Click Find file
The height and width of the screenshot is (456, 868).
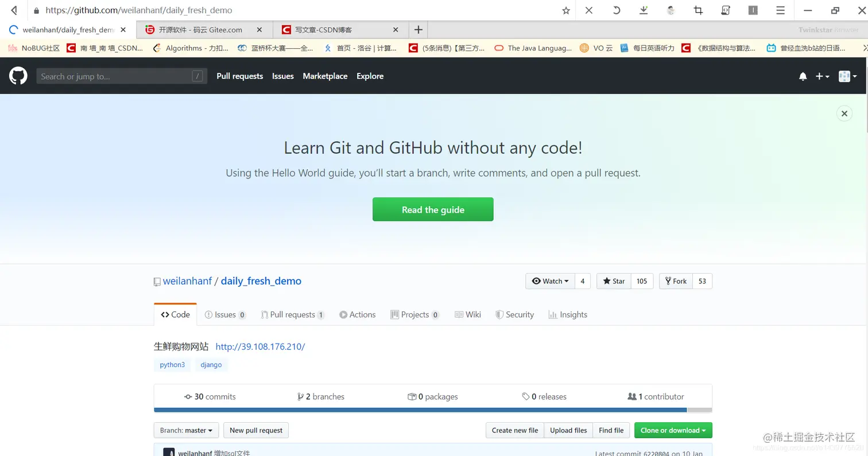click(x=611, y=430)
